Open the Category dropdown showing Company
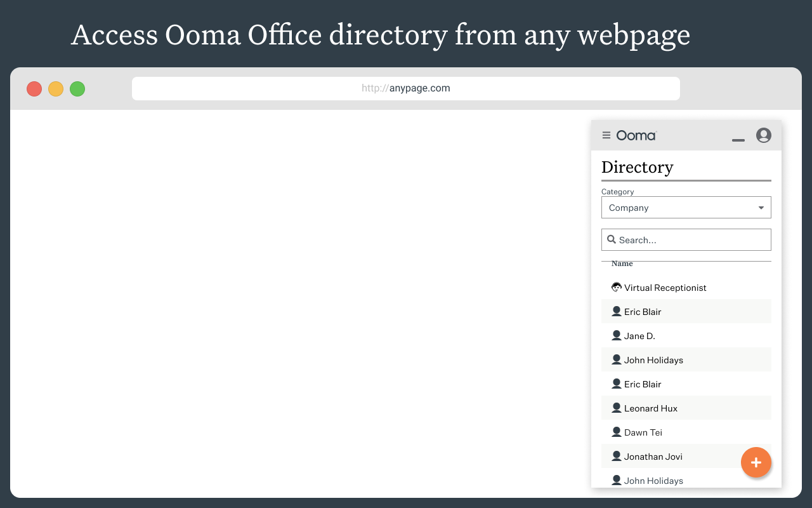This screenshot has height=508, width=812. click(x=686, y=207)
